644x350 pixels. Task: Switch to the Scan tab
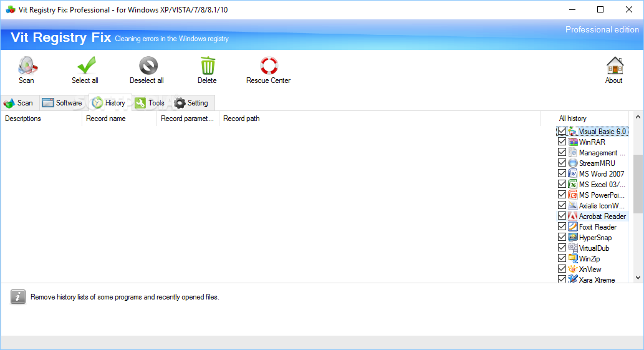click(20, 103)
